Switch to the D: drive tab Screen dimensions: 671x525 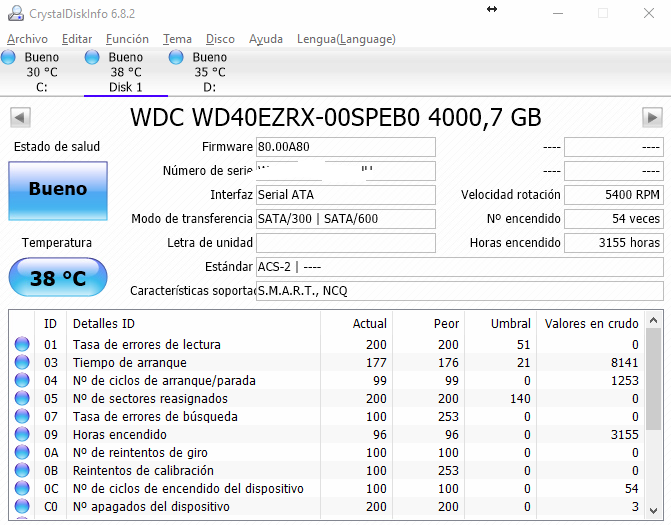[x=209, y=72]
